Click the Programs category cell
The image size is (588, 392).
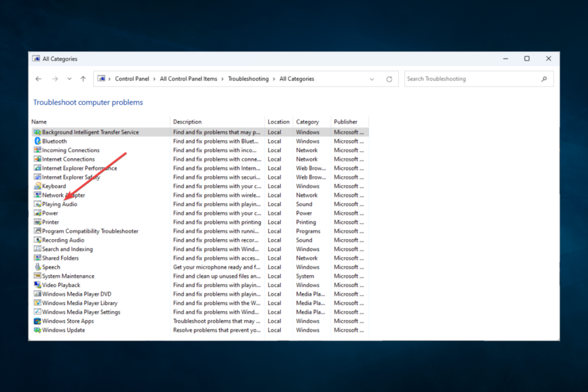coord(308,231)
